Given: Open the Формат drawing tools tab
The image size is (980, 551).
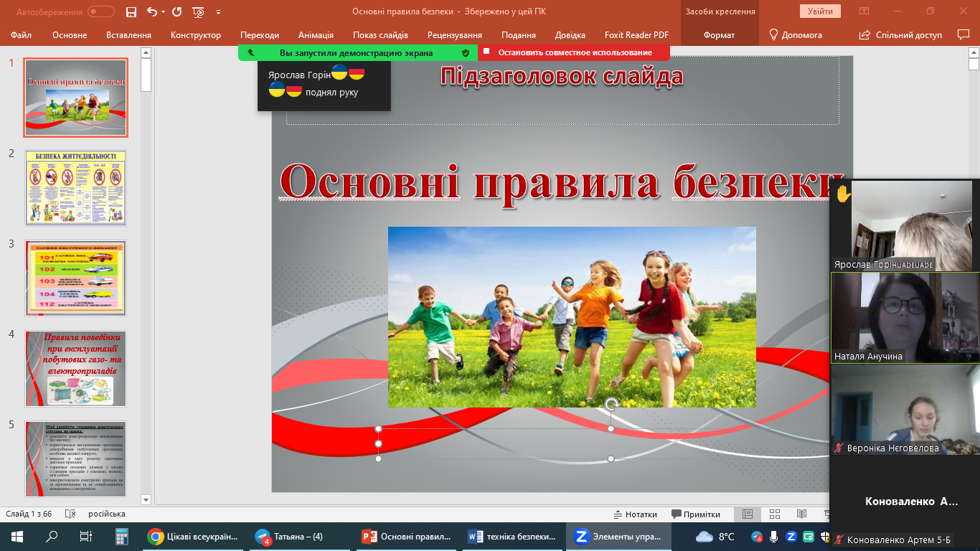Looking at the screenshot, I should [x=719, y=35].
